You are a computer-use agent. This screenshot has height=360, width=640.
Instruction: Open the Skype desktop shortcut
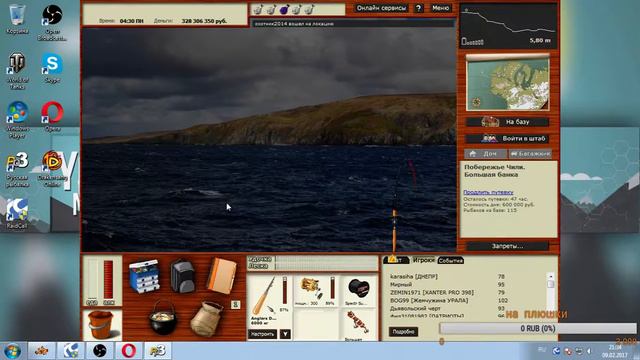(52, 68)
